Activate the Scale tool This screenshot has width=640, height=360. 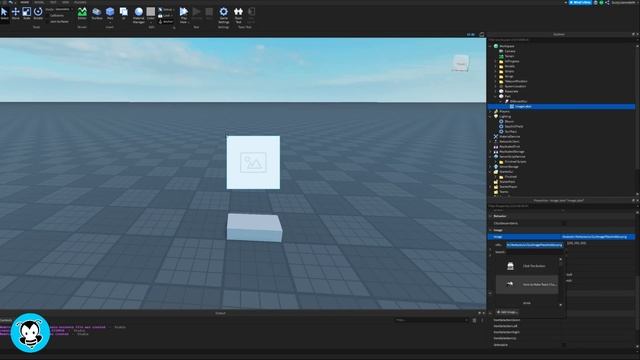click(27, 13)
